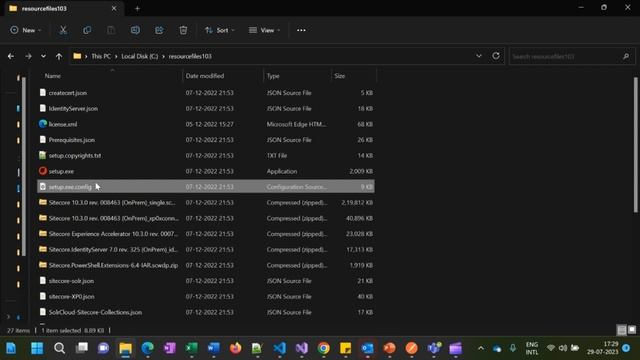Switch to large thumbnails view button
The height and width of the screenshot is (360, 640).
(632, 329)
